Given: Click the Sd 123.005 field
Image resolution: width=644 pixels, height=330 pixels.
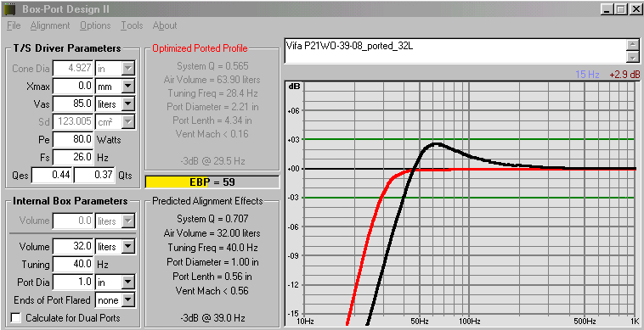Looking at the screenshot, I should (x=74, y=122).
